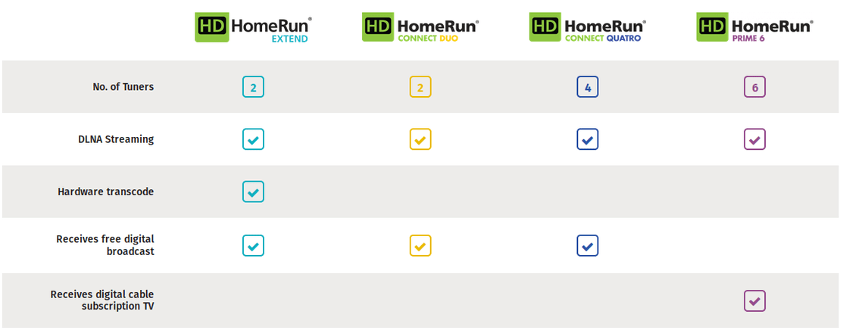Click the yellow 2 tuners badge for CONNECT DUO
This screenshot has height=330, width=868.
(420, 87)
